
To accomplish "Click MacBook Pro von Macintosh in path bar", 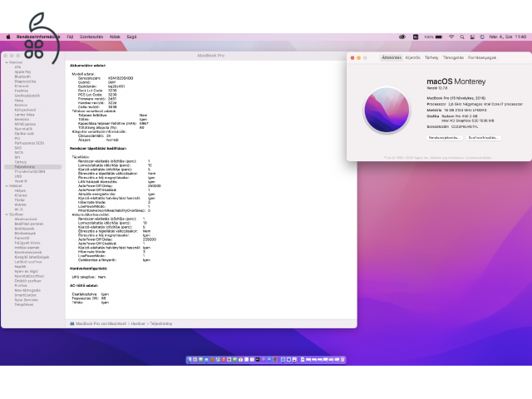I will tap(101, 323).
